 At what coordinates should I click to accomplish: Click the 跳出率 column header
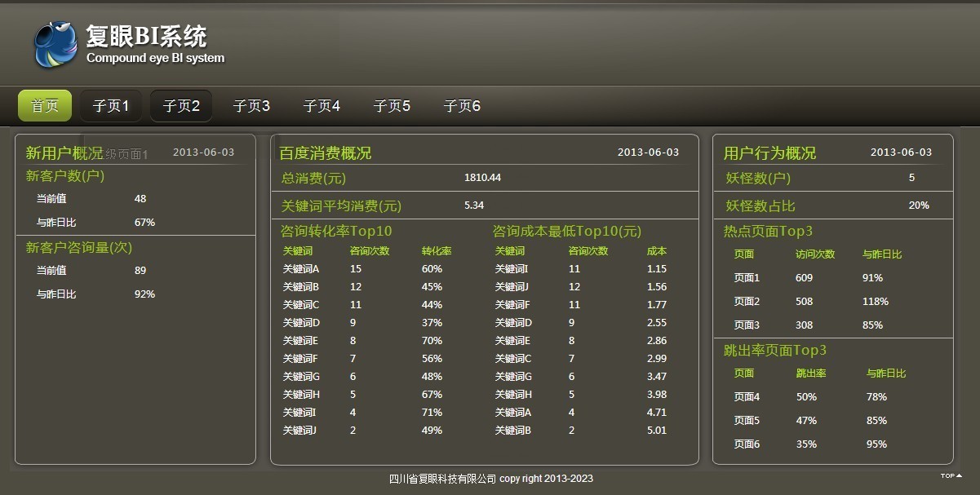click(x=810, y=373)
